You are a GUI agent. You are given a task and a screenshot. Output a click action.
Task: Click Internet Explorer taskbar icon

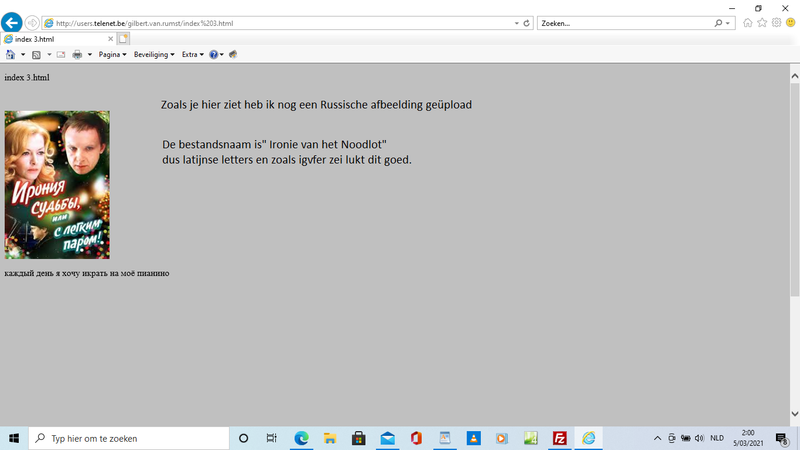point(589,438)
